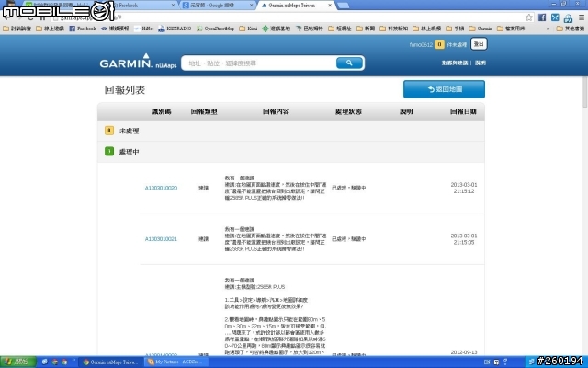Click Internet Explorer icon in quick launch

point(45,362)
